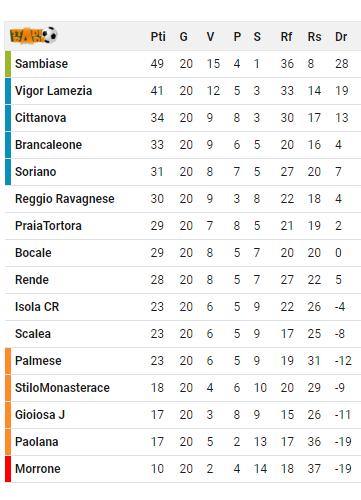361x500 pixels.
Task: Click Isola CR team name
Action: (x=37, y=307)
